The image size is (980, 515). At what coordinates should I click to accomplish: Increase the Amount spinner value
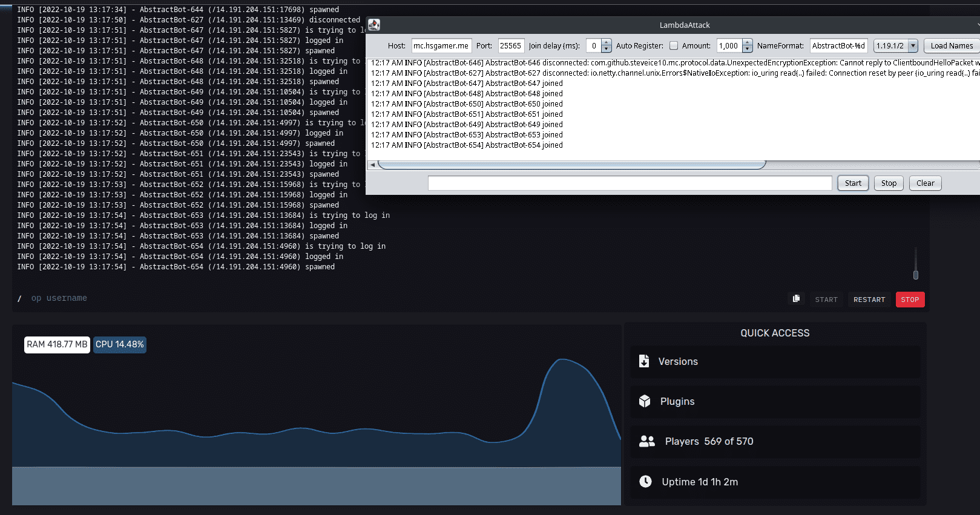pyautogui.click(x=748, y=42)
